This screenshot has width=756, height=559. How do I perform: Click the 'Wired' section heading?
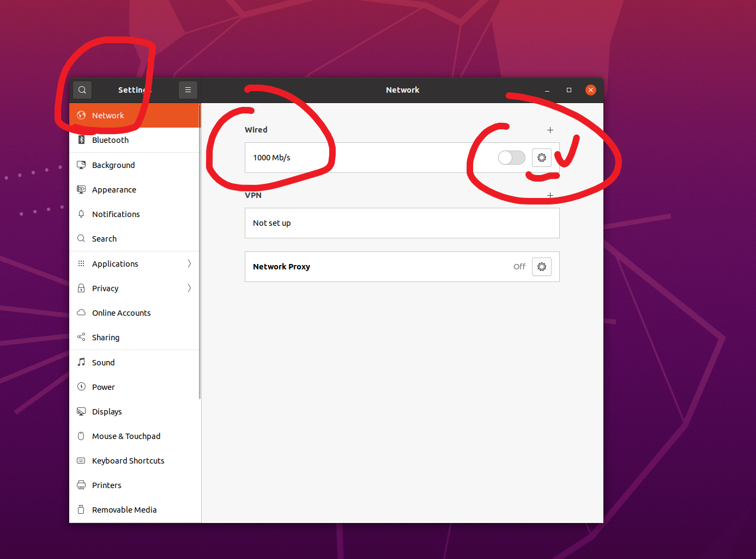(x=256, y=130)
